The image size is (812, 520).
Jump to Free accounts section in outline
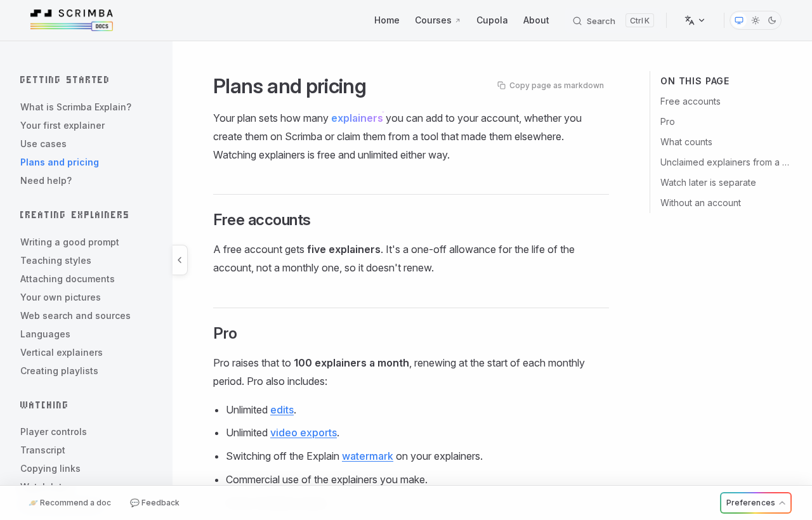coord(690,101)
